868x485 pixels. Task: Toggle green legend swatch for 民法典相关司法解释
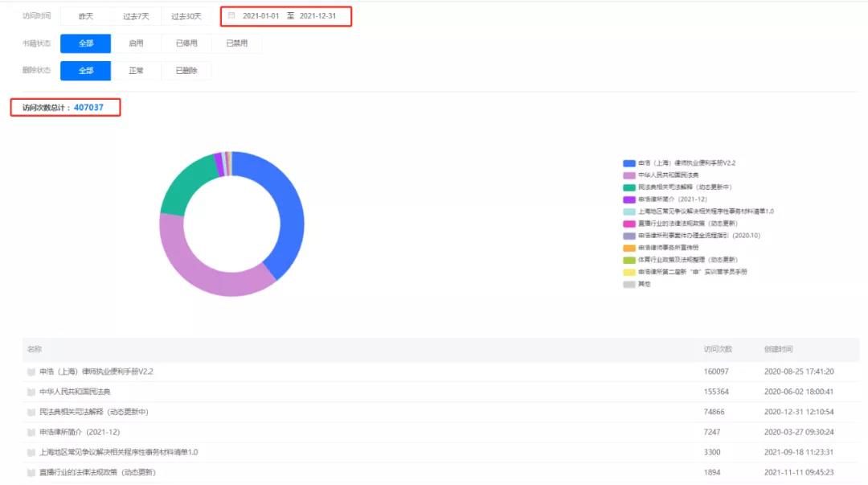[x=629, y=187]
